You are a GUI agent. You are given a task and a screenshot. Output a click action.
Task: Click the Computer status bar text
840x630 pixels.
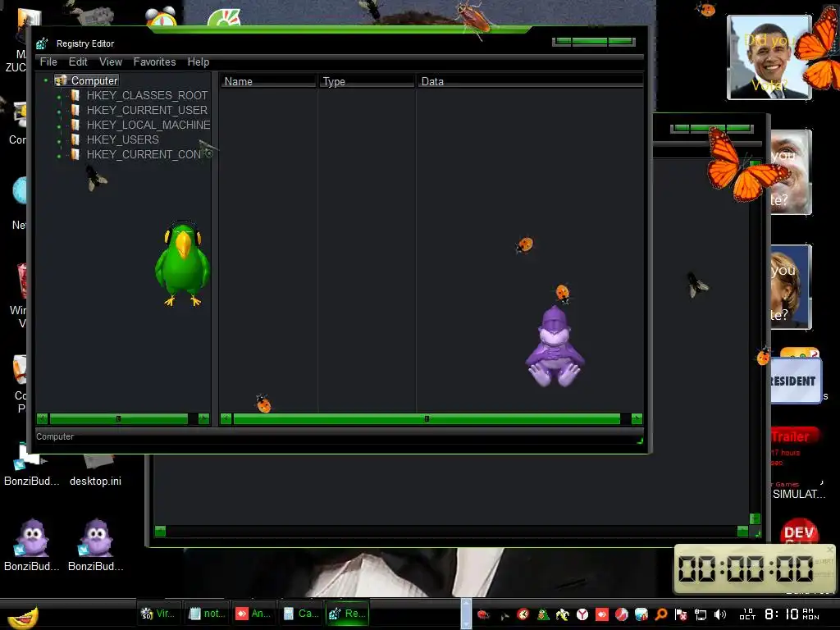55,436
